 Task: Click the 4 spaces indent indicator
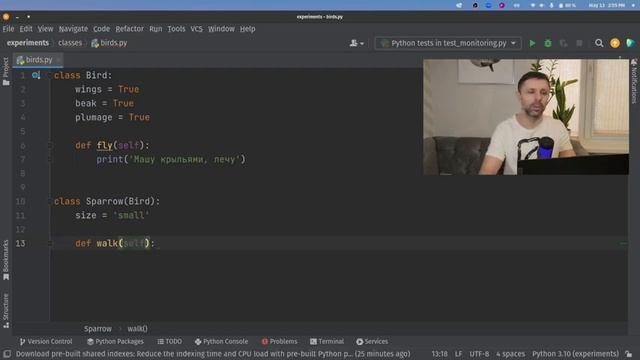510,354
